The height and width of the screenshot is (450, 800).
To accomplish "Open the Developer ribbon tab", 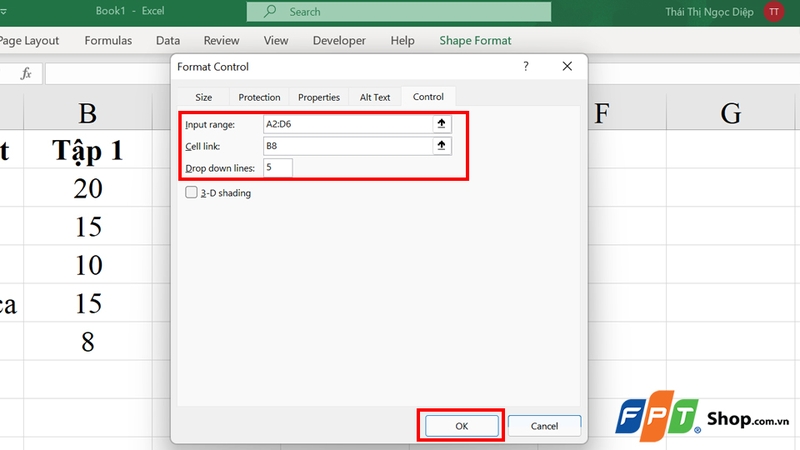I will tap(339, 40).
